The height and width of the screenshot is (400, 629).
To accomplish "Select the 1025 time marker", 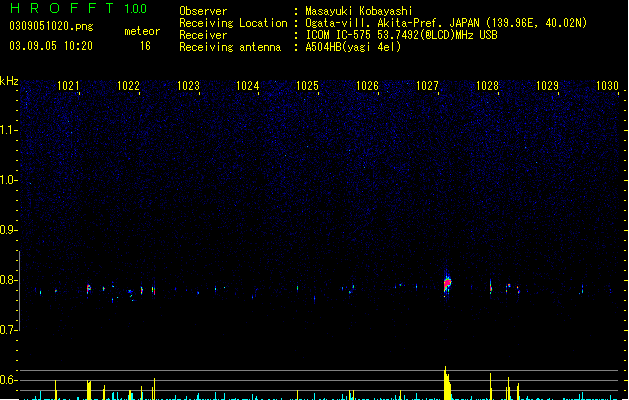I will (307, 86).
